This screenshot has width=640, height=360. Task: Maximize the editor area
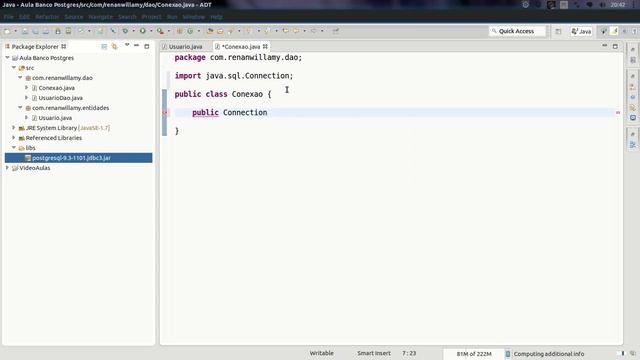615,47
